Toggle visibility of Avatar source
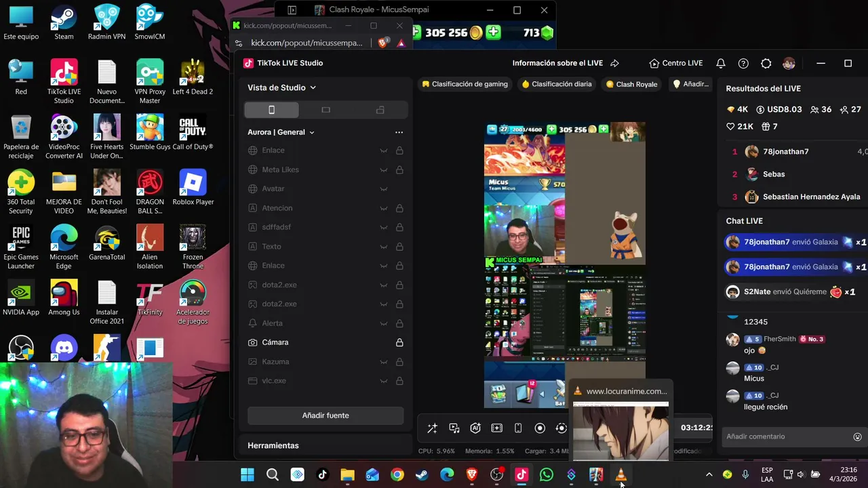The image size is (868, 488). (383, 188)
